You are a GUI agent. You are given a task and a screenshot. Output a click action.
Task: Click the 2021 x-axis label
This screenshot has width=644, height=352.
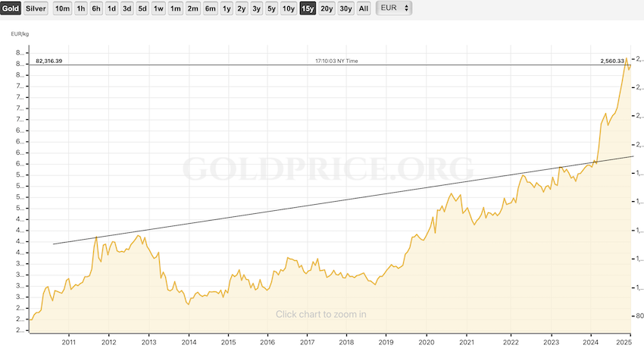click(x=466, y=342)
